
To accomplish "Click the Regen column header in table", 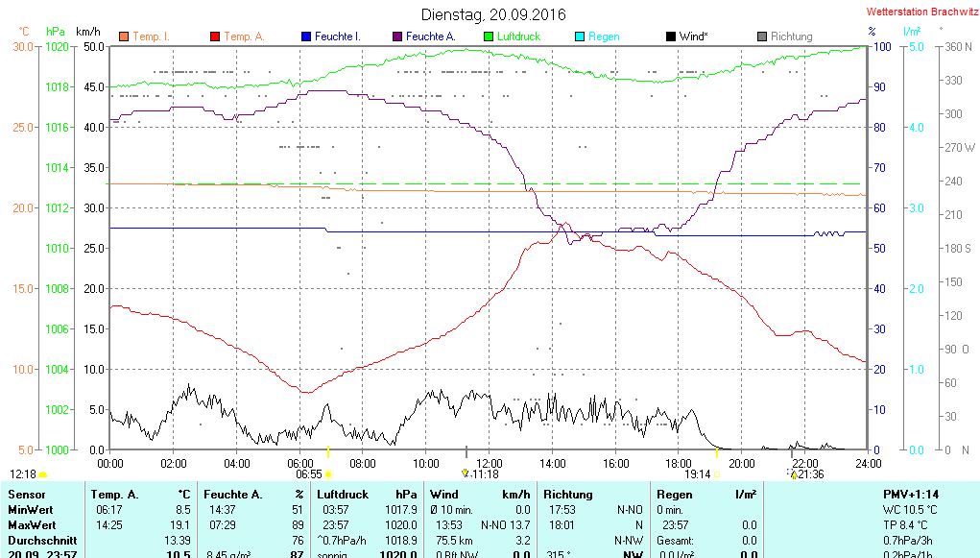I will (675, 495).
